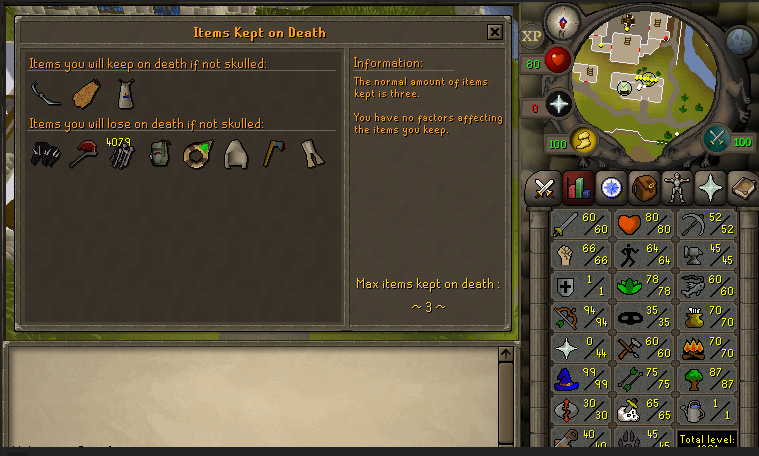Open the Worn Equipment tab

(x=677, y=188)
